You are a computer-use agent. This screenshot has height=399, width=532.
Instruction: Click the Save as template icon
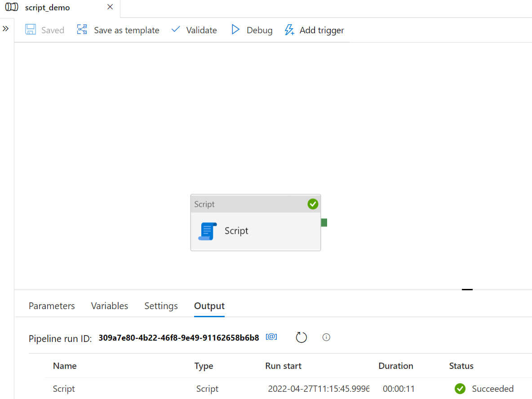pyautogui.click(x=82, y=30)
